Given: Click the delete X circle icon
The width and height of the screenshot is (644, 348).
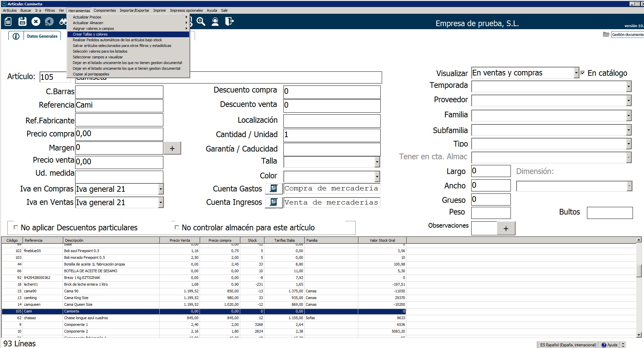Looking at the screenshot, I should (36, 22).
